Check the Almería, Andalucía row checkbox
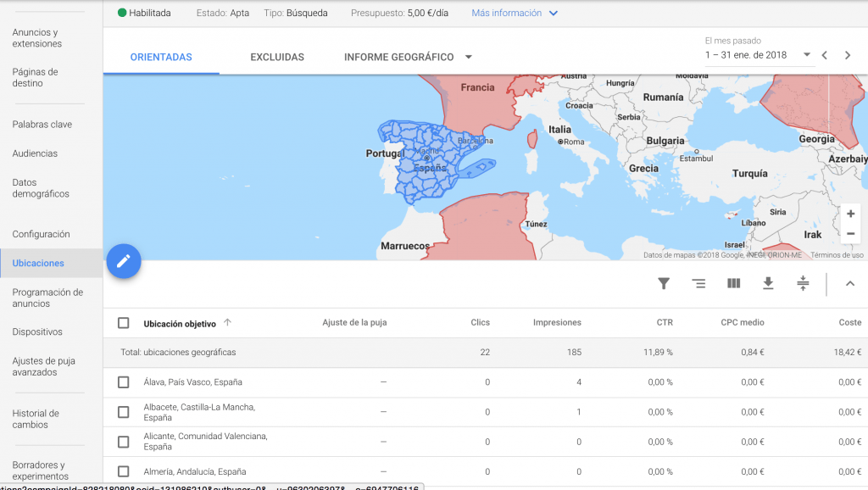This screenshot has width=868, height=490. click(124, 471)
